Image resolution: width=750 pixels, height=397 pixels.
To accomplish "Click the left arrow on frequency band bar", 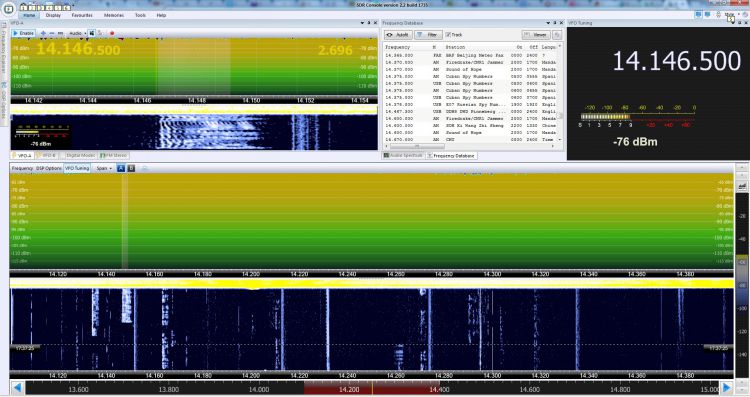I will click(17, 388).
